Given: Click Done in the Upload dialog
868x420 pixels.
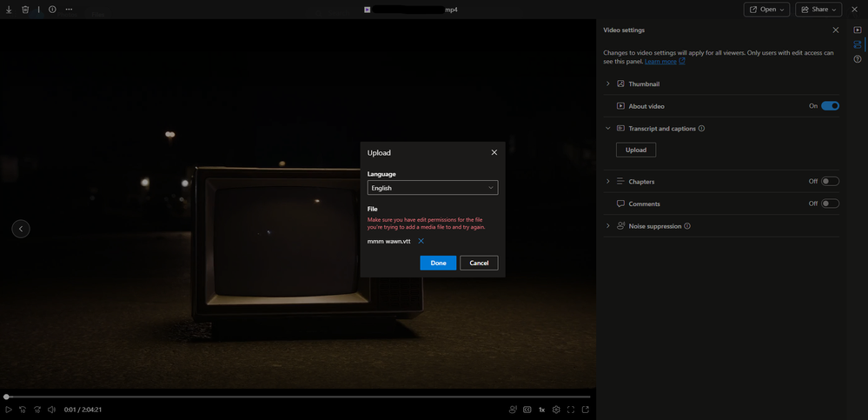Looking at the screenshot, I should tap(438, 263).
